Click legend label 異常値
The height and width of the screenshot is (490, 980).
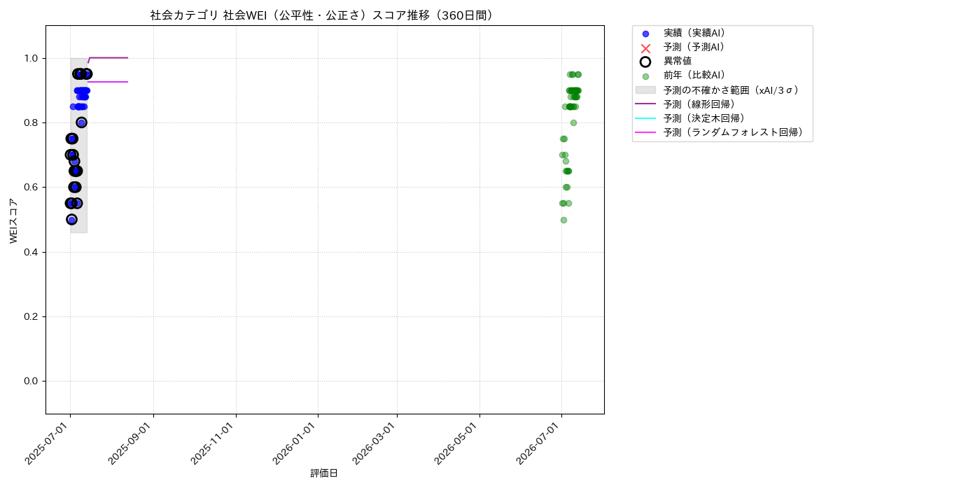point(678,62)
